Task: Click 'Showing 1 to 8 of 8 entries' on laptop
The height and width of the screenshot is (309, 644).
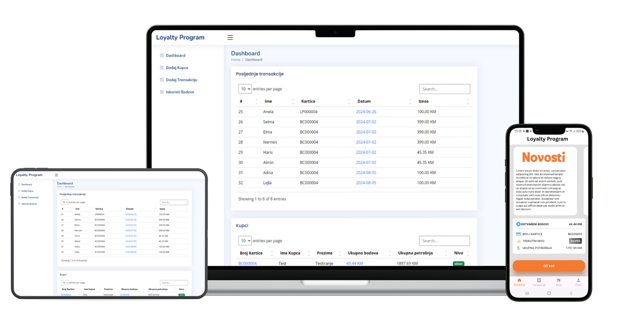Action: [262, 199]
